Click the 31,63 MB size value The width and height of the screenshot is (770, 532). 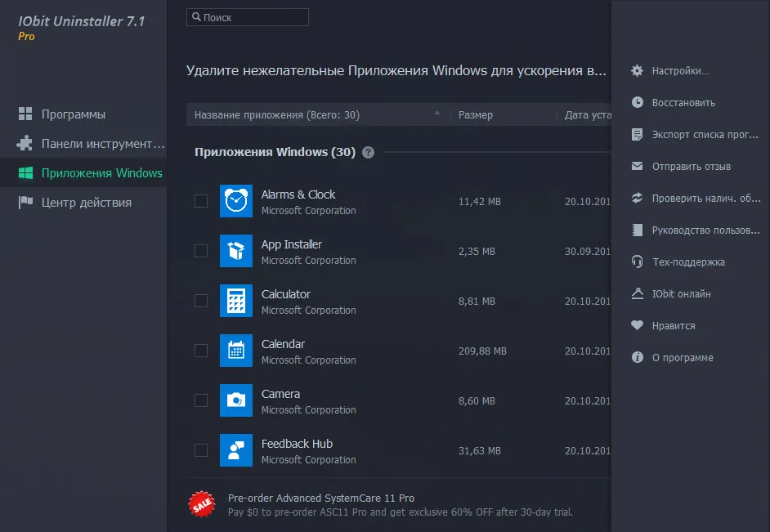479,450
